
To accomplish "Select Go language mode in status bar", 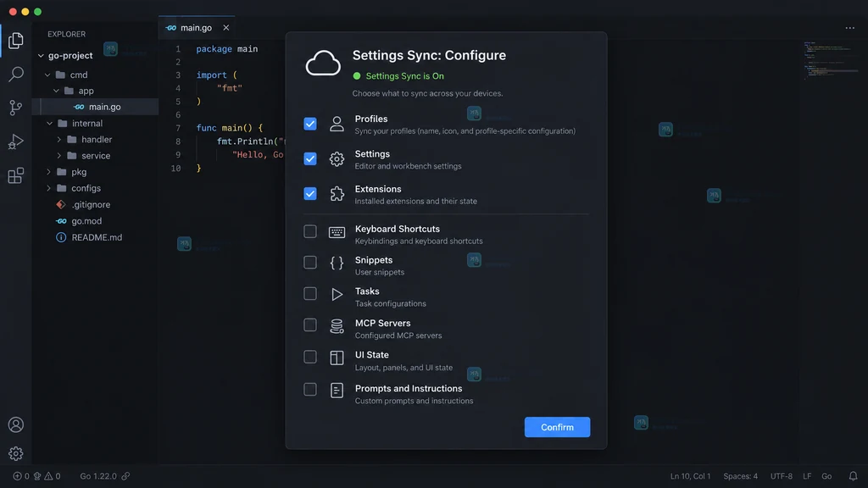I will pyautogui.click(x=826, y=476).
